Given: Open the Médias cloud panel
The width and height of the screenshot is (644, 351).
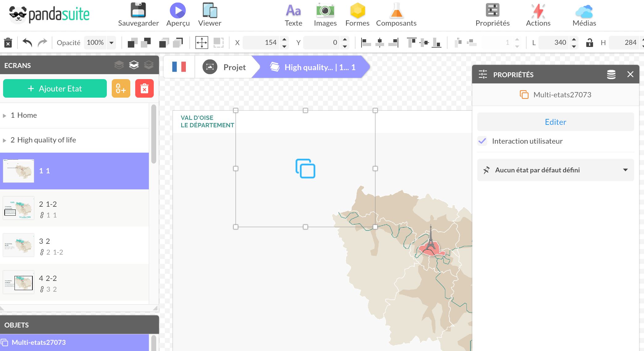Looking at the screenshot, I should 584,11.
